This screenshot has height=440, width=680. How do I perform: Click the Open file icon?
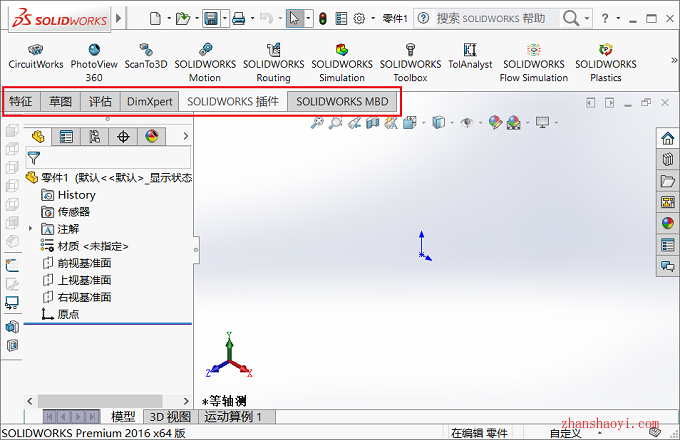183,19
